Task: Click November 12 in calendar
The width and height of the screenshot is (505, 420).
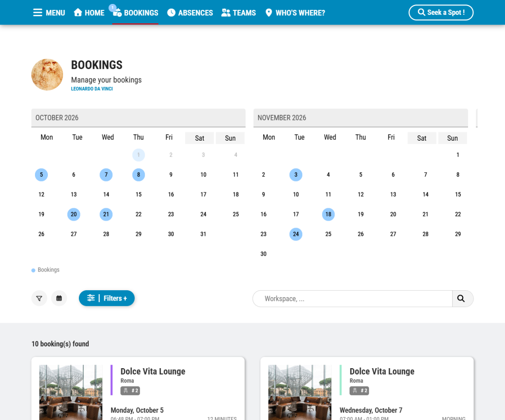Action: pos(361,194)
